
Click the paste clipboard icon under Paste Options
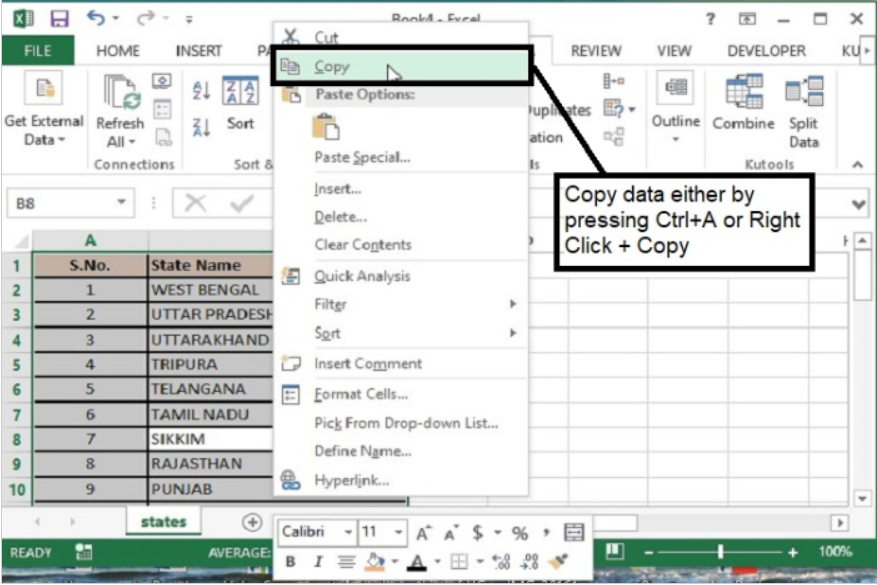(326, 126)
